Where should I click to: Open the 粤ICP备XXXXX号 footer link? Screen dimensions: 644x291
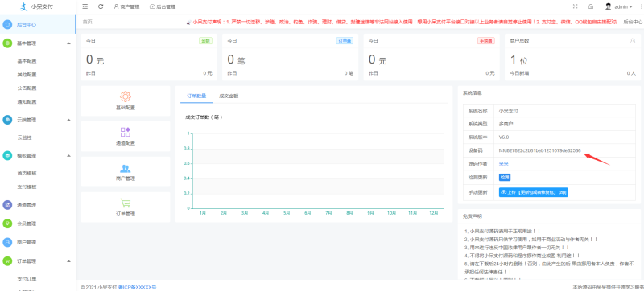coord(137,287)
